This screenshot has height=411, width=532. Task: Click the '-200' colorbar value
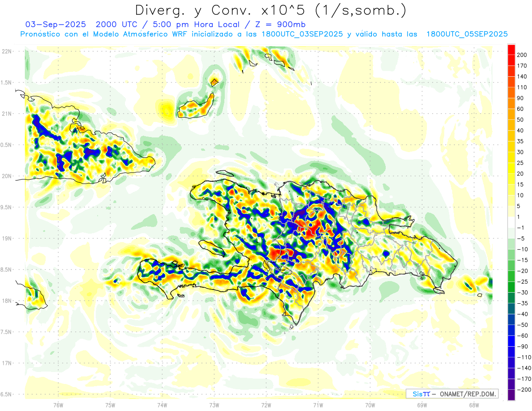[524, 390]
